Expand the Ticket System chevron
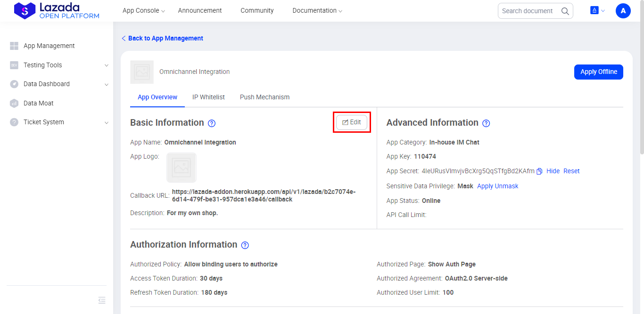 pyautogui.click(x=107, y=122)
